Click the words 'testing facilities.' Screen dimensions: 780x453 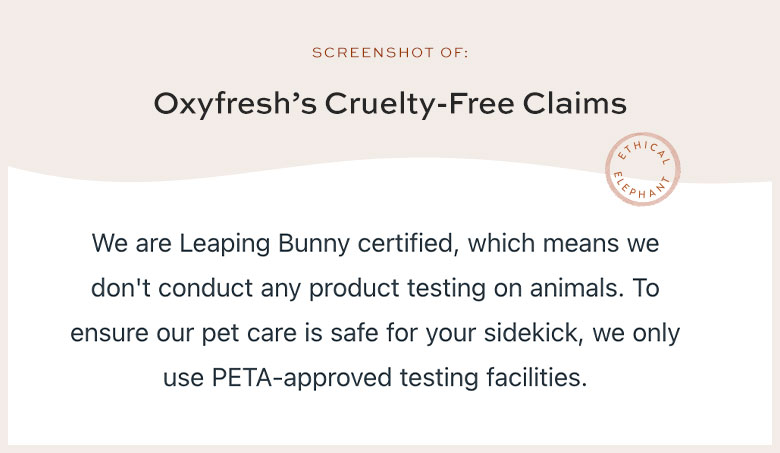[493, 378]
